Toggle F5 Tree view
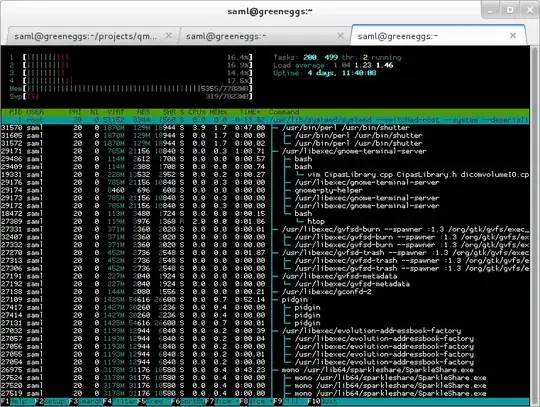Image resolution: width=540 pixels, height=407 pixels. [x=154, y=401]
